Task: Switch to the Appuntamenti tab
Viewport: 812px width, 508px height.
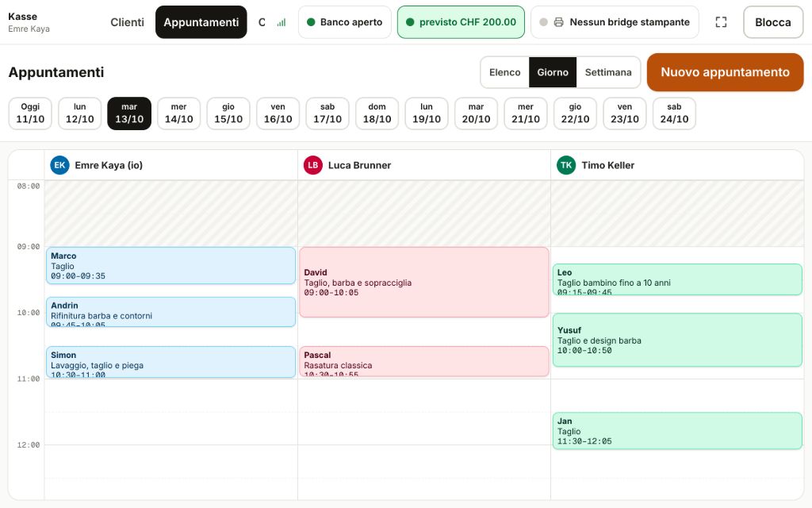Action: (201, 22)
